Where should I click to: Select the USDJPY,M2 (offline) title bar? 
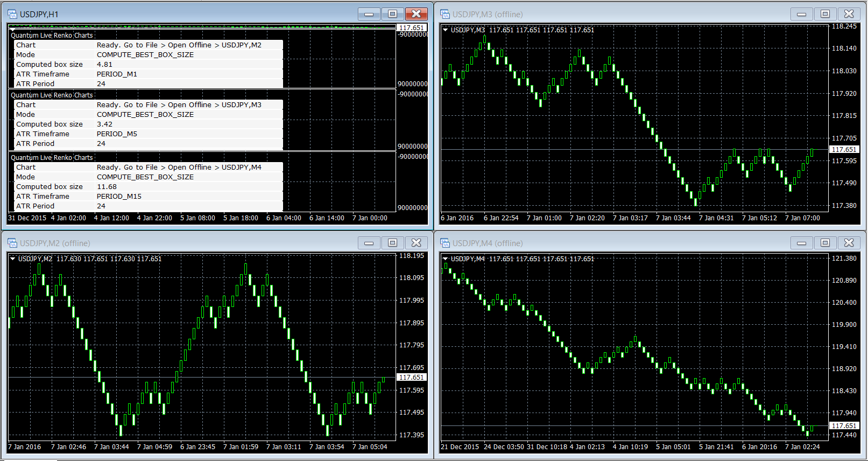tap(161, 243)
